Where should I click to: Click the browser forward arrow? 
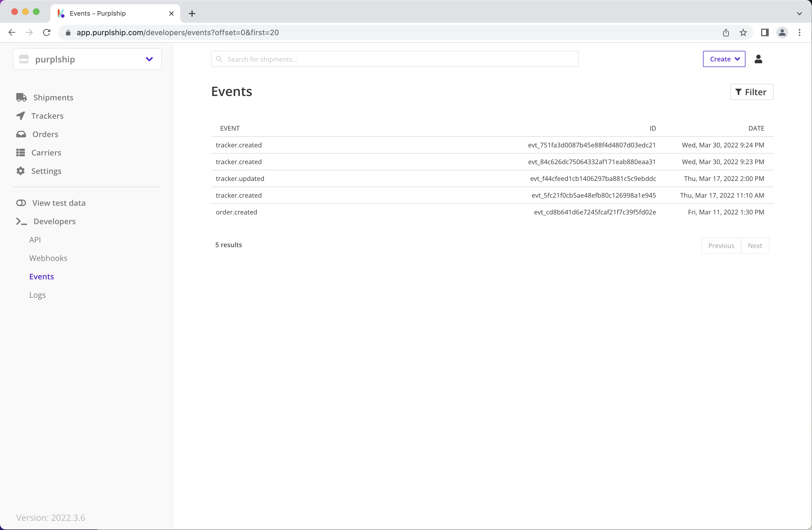click(x=29, y=32)
